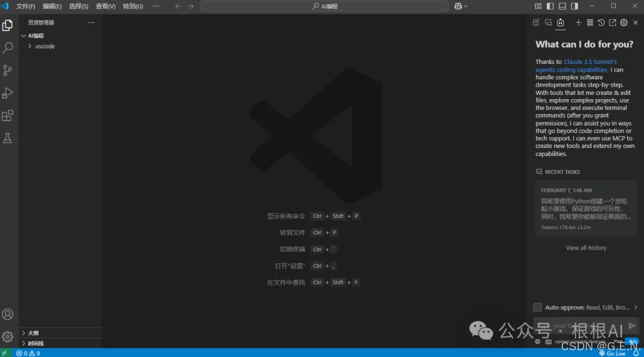Open the Accounts menu icon

7,315
